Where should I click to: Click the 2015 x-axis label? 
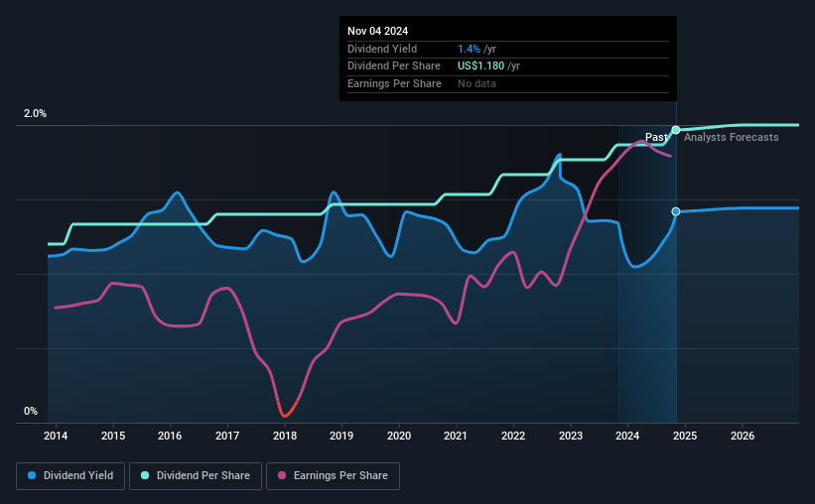113,436
